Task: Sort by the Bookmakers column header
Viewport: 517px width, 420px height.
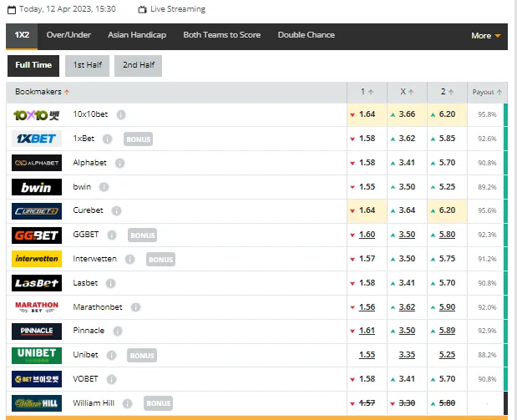Action: click(x=43, y=92)
